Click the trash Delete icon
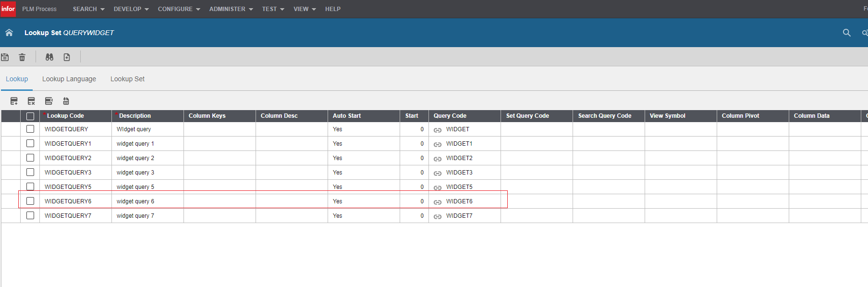This screenshot has width=868, height=287. pyautogui.click(x=22, y=57)
